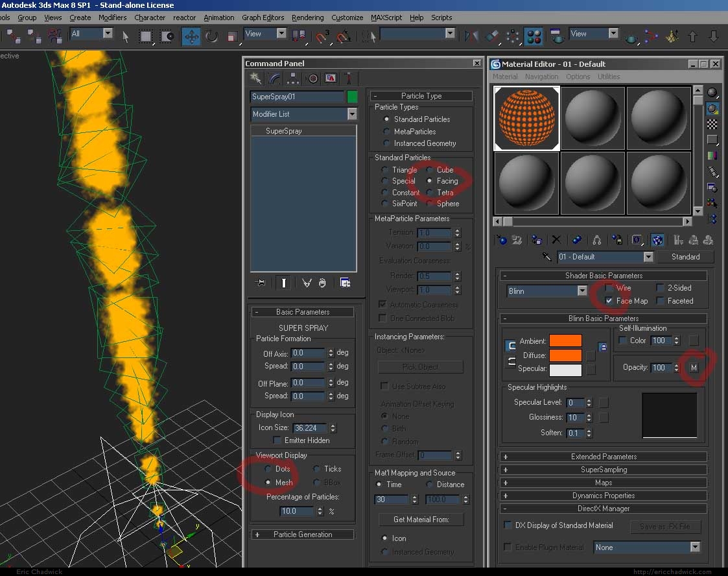Click the Unlink Selection tool
The height and width of the screenshot is (576, 728).
pyautogui.click(x=34, y=36)
